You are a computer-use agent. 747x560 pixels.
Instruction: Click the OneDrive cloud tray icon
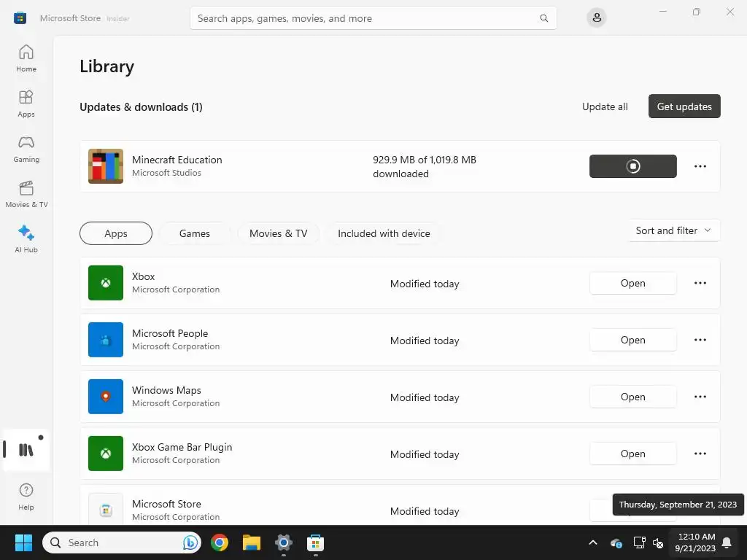pyautogui.click(x=616, y=542)
